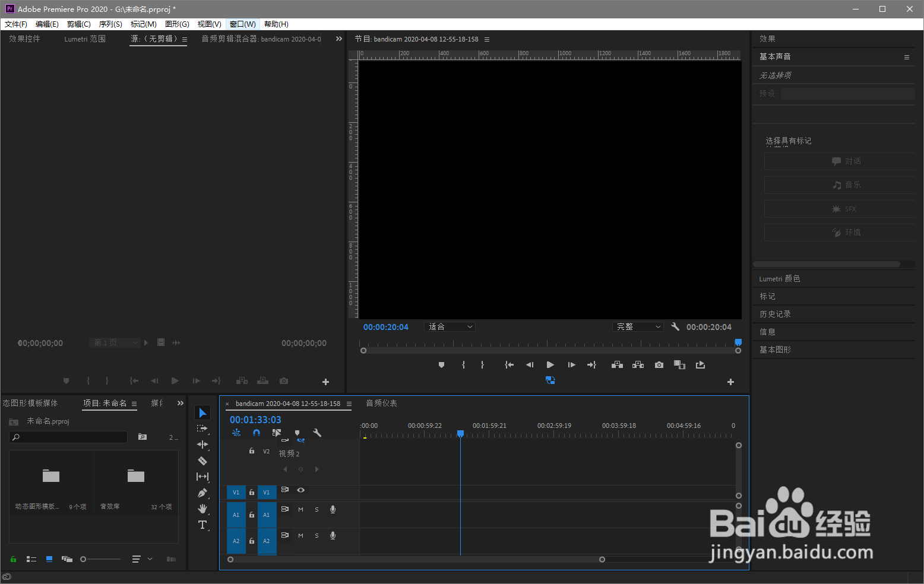Select the Pen tool
The width and height of the screenshot is (924, 584).
(x=202, y=493)
